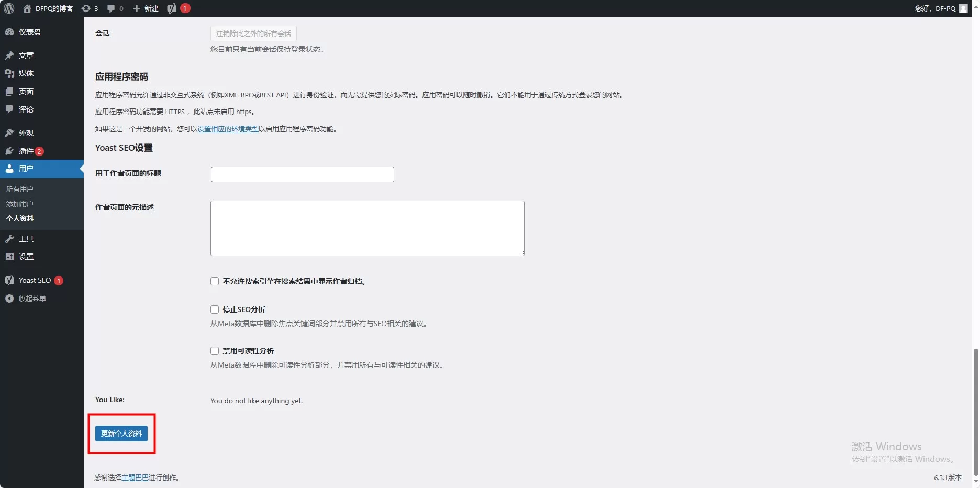
Task: Click the 页面 pages icon
Action: [x=9, y=92]
